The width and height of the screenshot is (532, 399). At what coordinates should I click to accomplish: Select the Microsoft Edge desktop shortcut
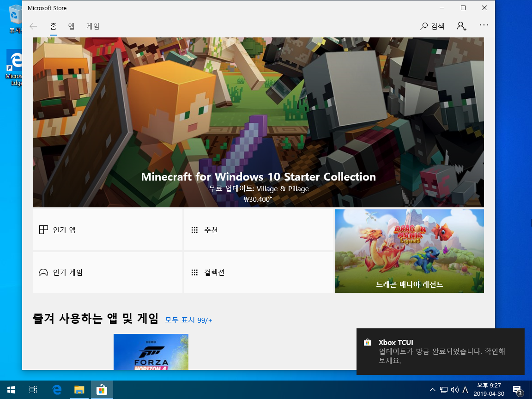tap(14, 68)
